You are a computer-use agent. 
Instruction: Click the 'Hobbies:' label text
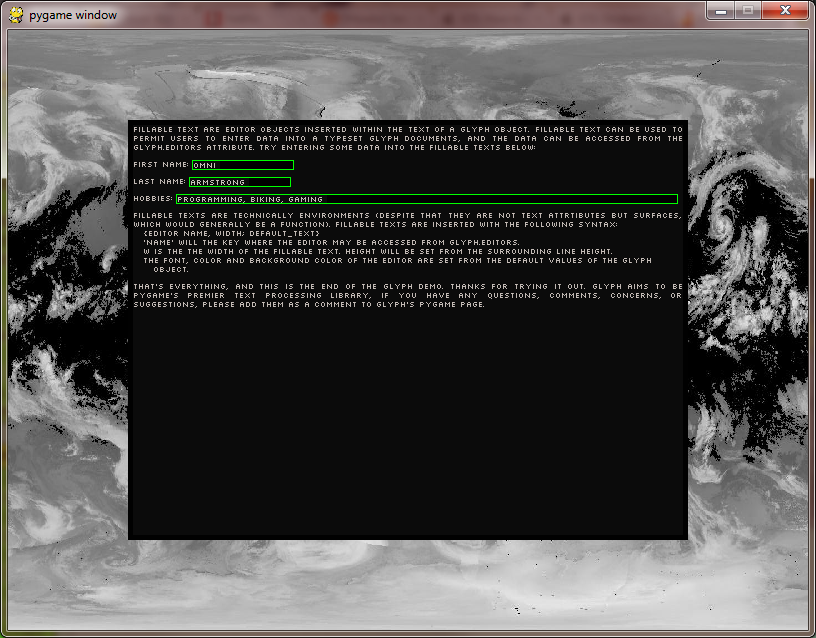[153, 199]
